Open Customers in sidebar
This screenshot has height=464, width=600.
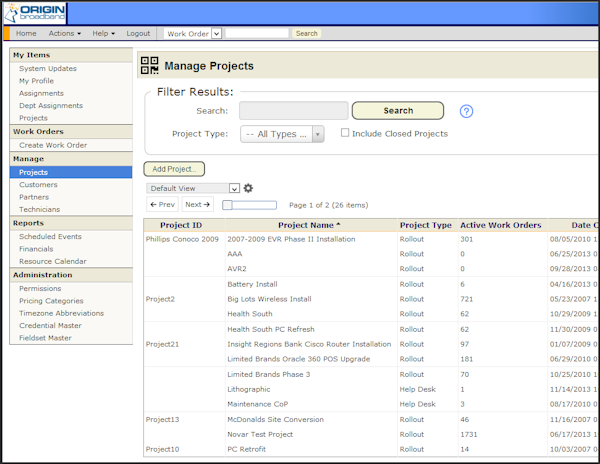coord(38,185)
